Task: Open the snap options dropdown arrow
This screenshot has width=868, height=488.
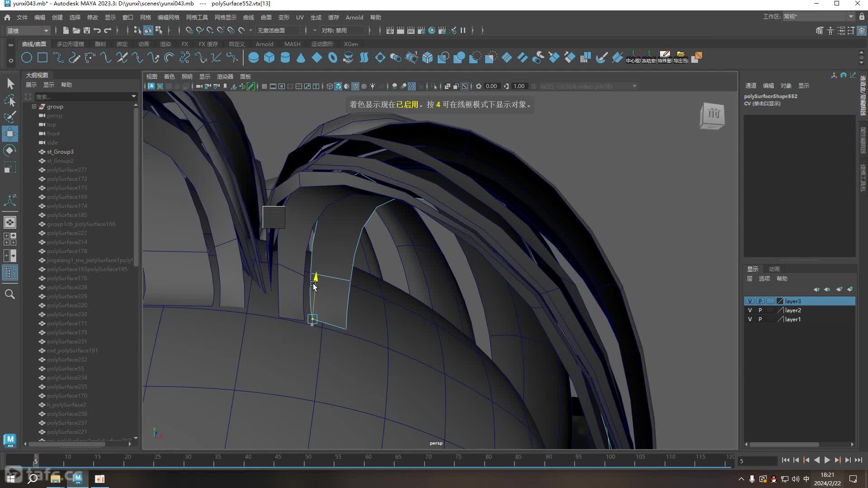Action: (250, 30)
